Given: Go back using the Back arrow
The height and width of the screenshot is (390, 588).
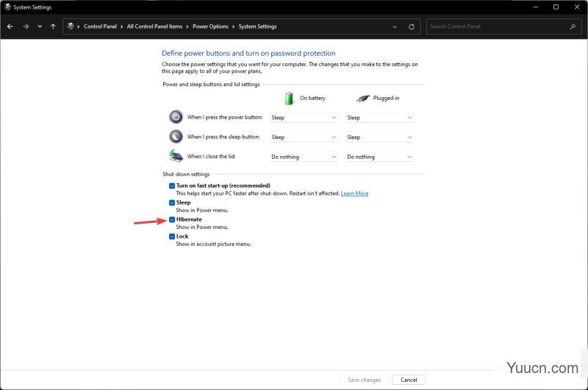Looking at the screenshot, I should [x=10, y=26].
